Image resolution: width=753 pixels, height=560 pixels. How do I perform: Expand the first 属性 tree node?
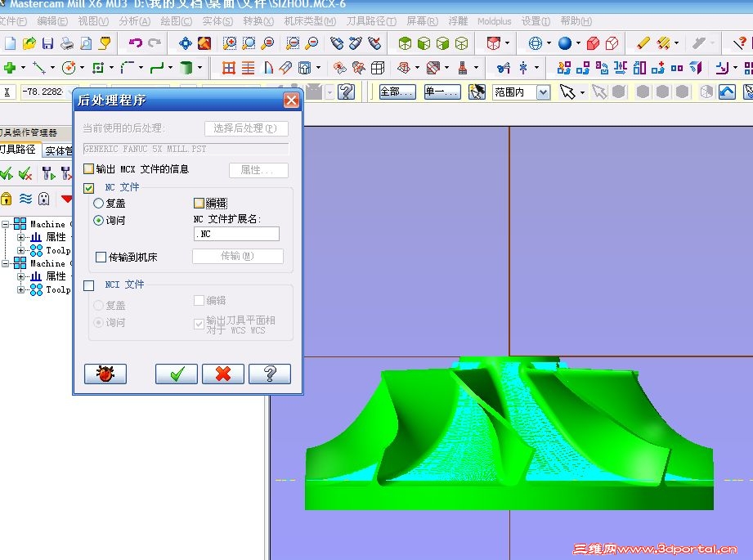click(x=20, y=237)
